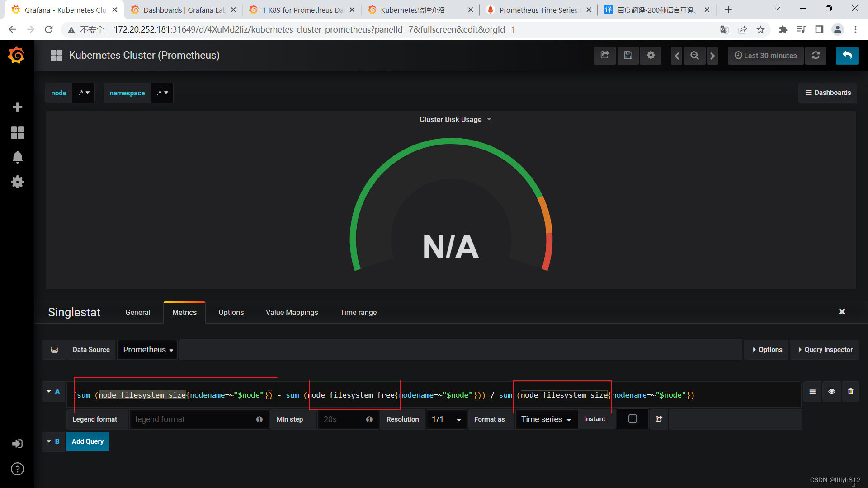This screenshot has height=488, width=868.
Task: Expand data source Options
Action: click(x=767, y=350)
